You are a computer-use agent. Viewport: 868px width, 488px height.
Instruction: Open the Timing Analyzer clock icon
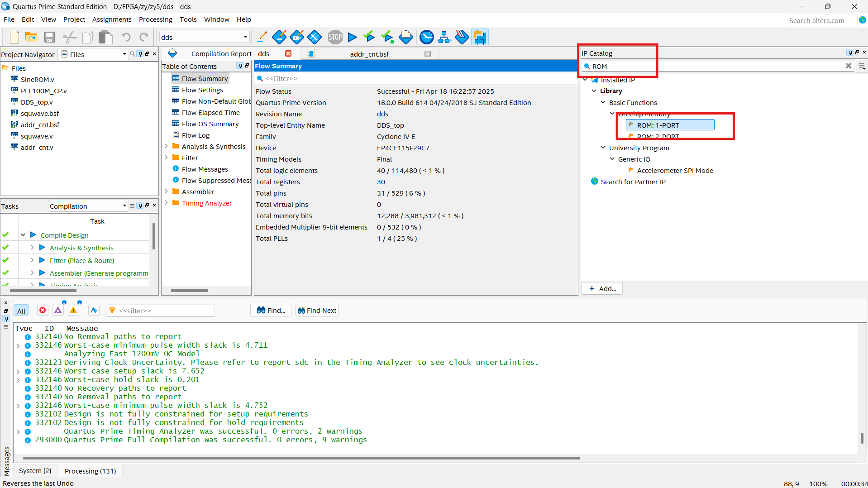(x=426, y=37)
